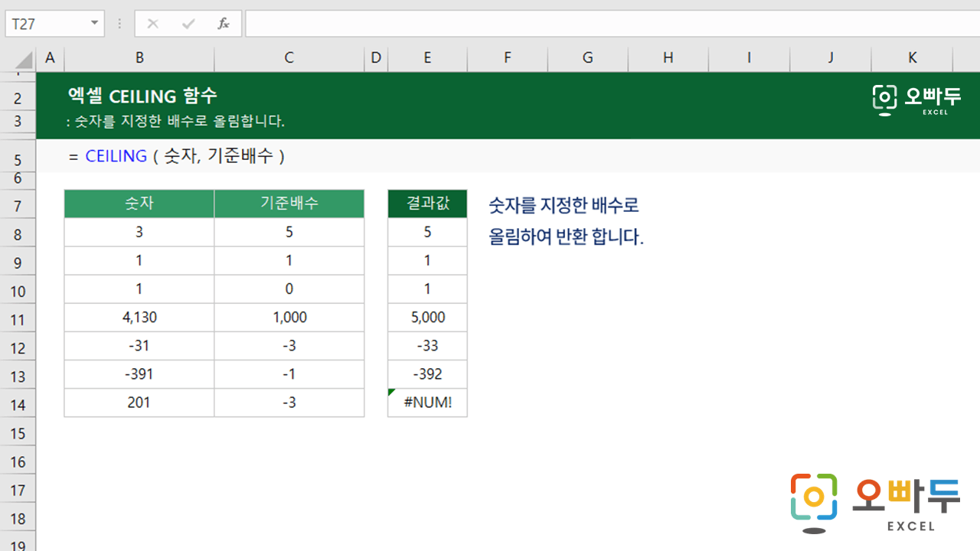This screenshot has height=551, width=980.
Task: Click inside the empty formula bar
Action: (x=536, y=23)
